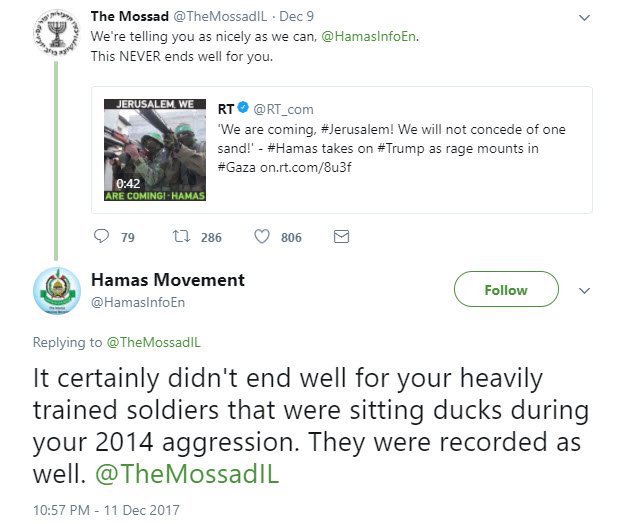Play the RT video thumbnail
The width and height of the screenshot is (621, 524).
155,150
